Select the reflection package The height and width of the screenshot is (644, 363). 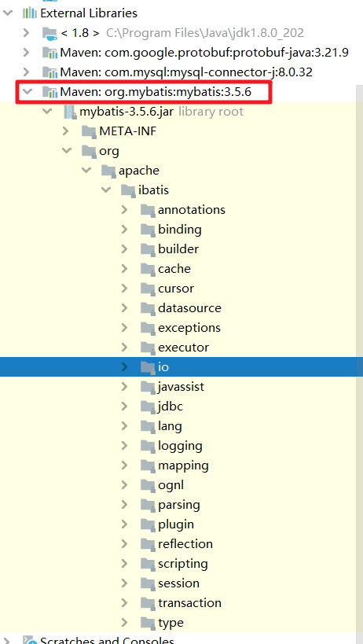(185, 544)
